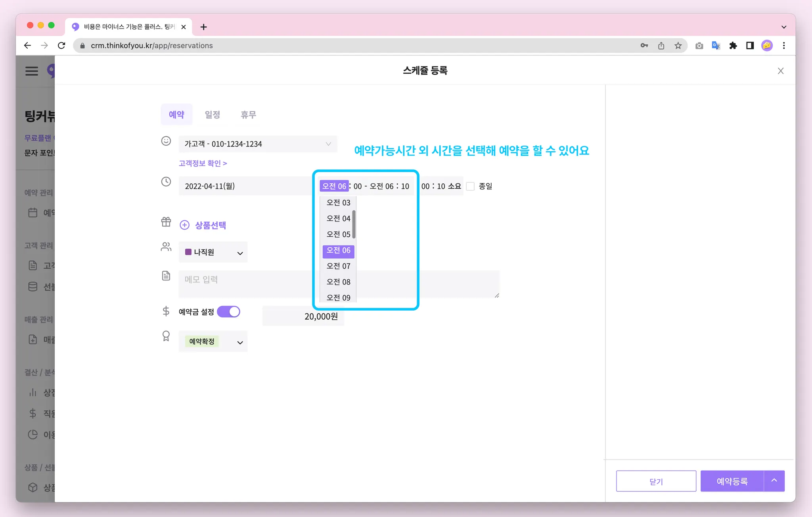Click the extensions puzzle icon
812x517 pixels.
click(733, 46)
